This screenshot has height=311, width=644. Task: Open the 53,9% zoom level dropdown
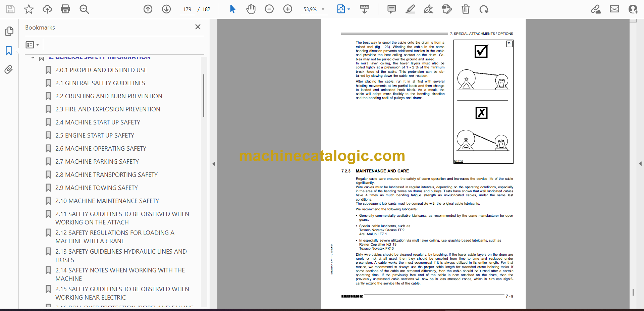[314, 9]
